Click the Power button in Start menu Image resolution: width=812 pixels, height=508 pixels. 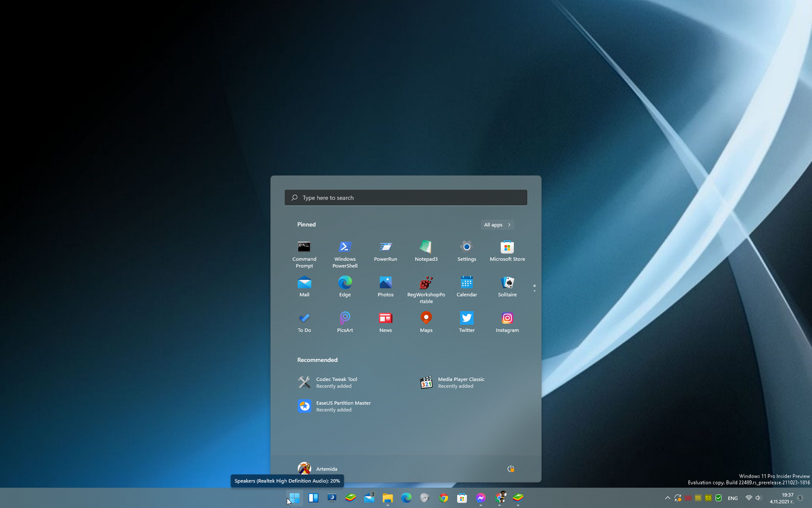coord(511,469)
